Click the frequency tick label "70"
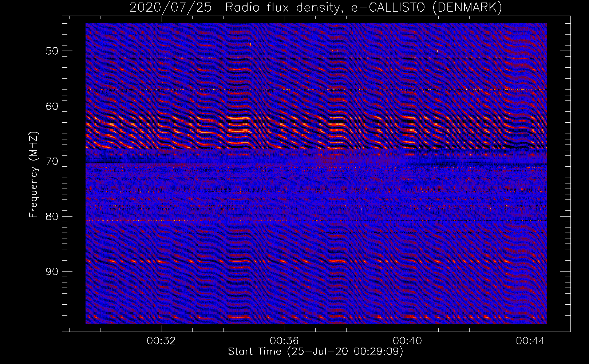589x364 pixels. [52, 161]
